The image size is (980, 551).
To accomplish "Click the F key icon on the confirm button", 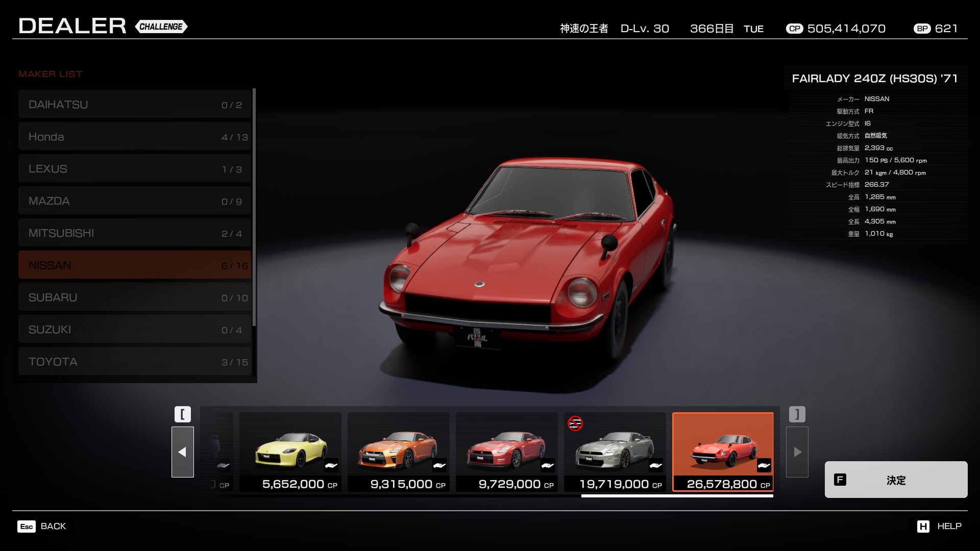I will point(840,480).
